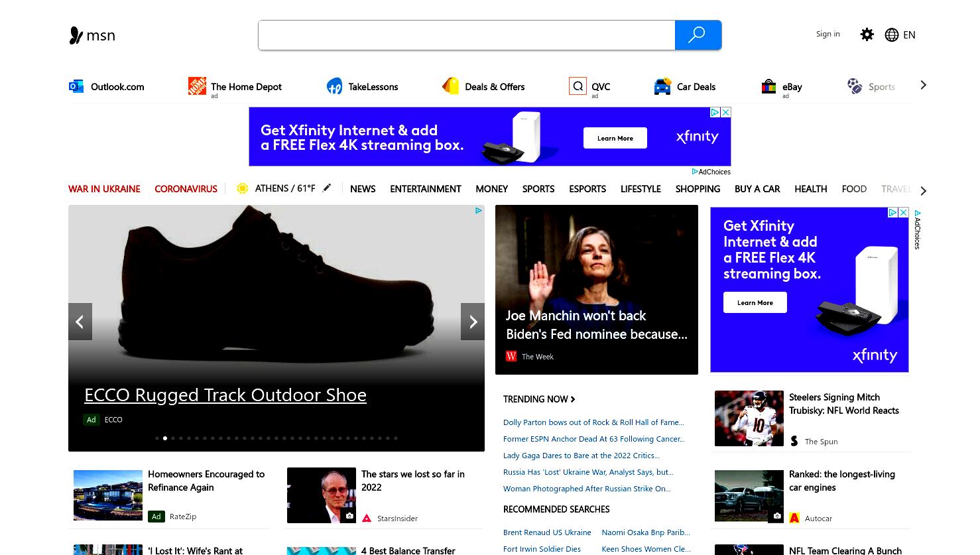Click The Spun source logo icon
Image resolution: width=980 pixels, height=555 pixels.
point(794,441)
